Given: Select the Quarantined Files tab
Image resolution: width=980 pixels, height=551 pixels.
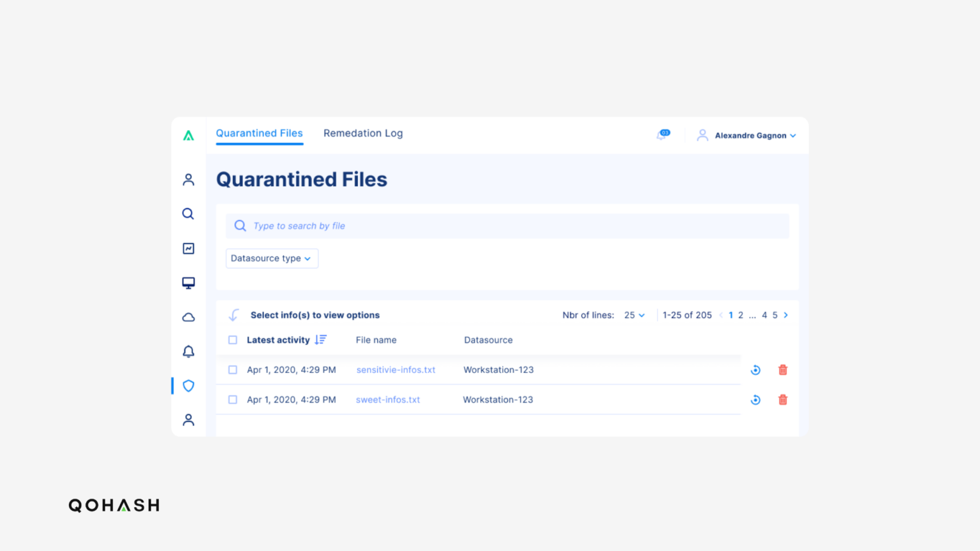Looking at the screenshot, I should coord(259,133).
